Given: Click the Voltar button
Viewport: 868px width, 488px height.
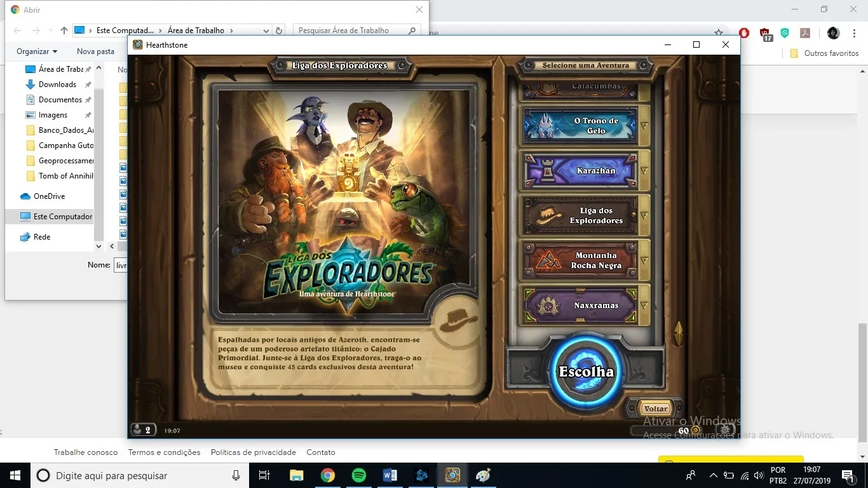Looking at the screenshot, I should pyautogui.click(x=656, y=409).
